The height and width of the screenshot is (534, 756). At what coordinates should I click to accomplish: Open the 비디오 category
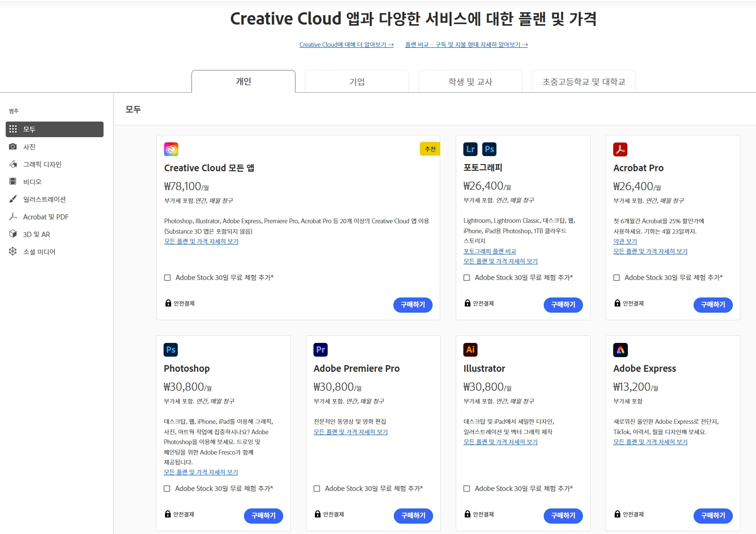(x=54, y=182)
